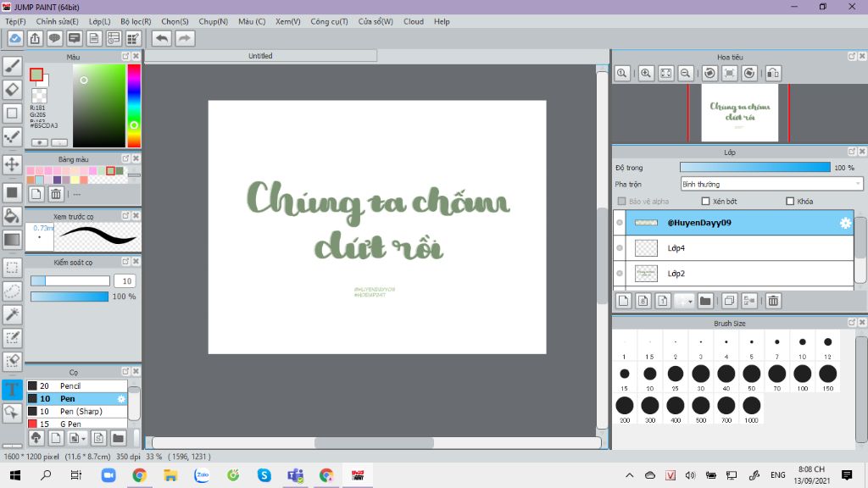
Task: Open the Chỉnh sửa(E) menu
Action: (x=57, y=21)
